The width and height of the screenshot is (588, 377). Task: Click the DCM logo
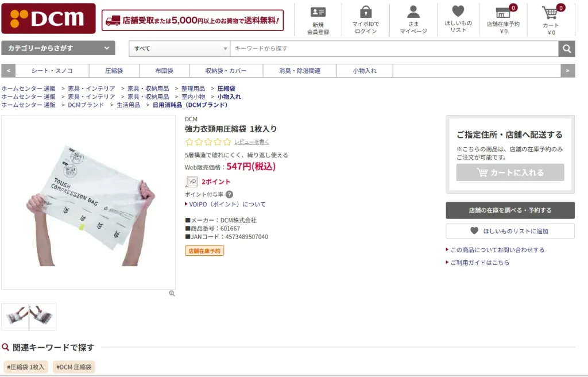48,18
